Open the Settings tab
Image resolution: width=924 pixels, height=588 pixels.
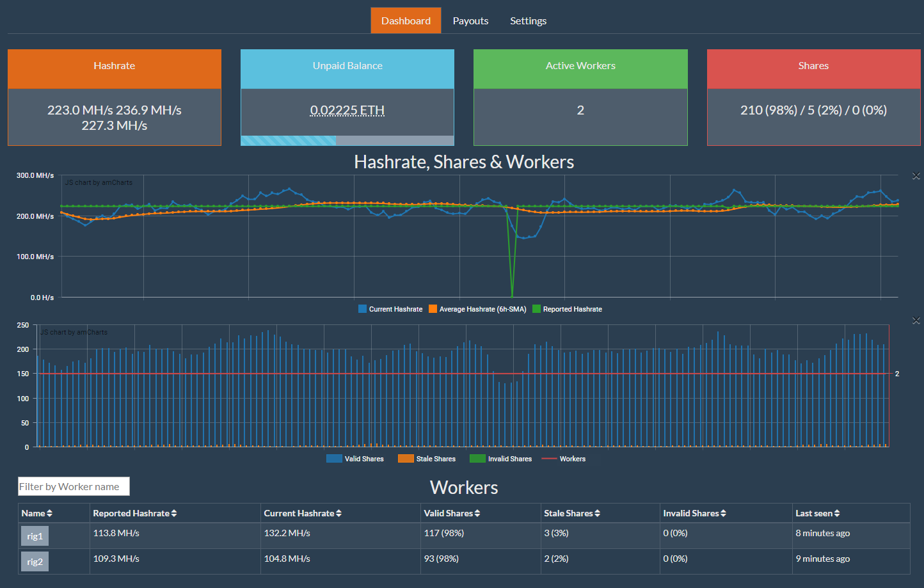(528, 20)
